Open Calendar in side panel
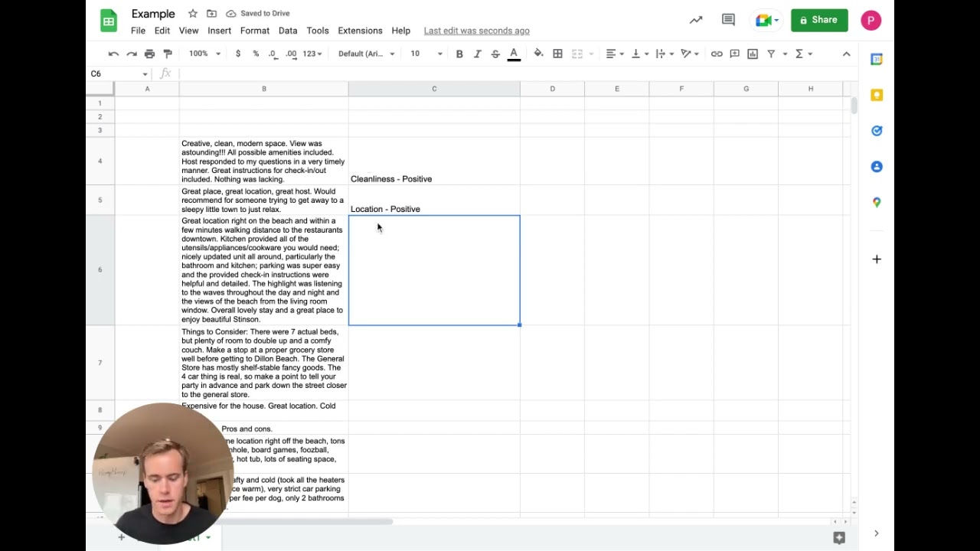 coord(877,60)
